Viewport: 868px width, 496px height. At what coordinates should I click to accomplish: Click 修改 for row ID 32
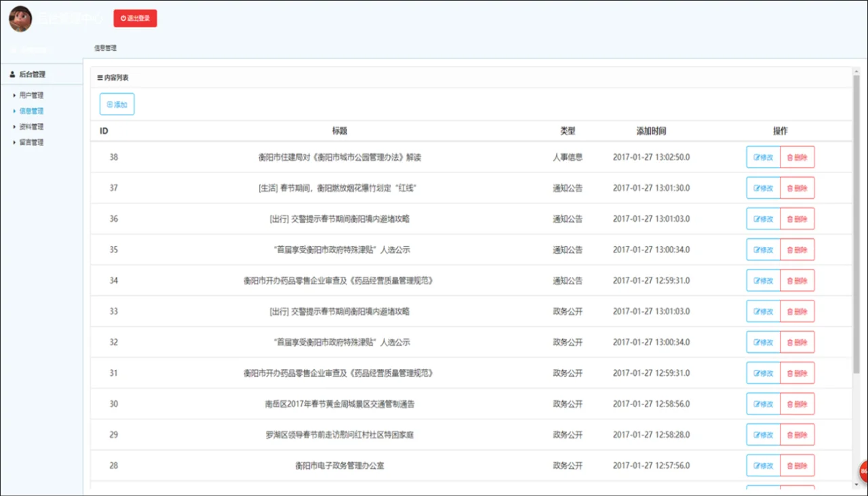[x=763, y=343]
